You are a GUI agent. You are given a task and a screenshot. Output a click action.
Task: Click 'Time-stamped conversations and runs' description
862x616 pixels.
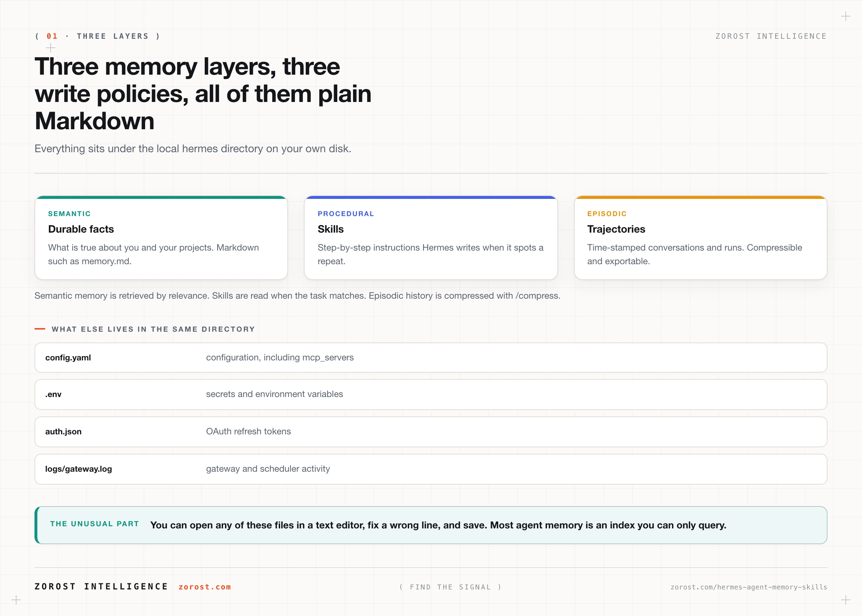(x=694, y=254)
